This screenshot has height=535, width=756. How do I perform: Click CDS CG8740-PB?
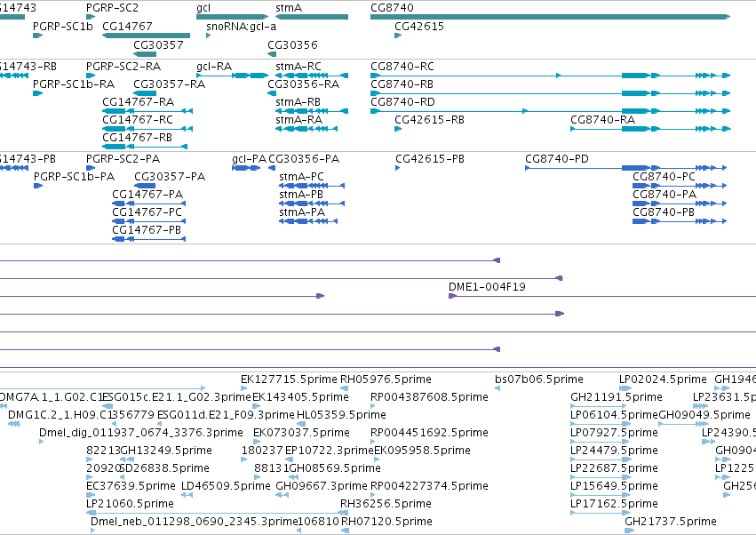[680, 221]
